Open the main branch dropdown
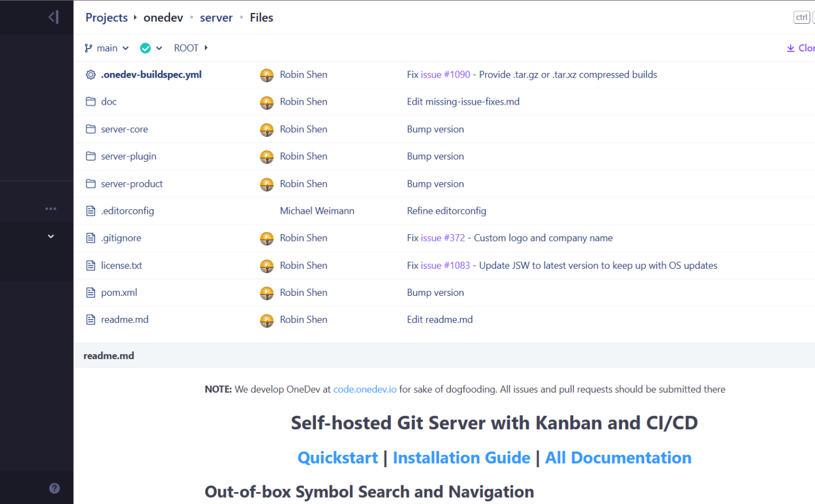The image size is (815, 504). [107, 48]
